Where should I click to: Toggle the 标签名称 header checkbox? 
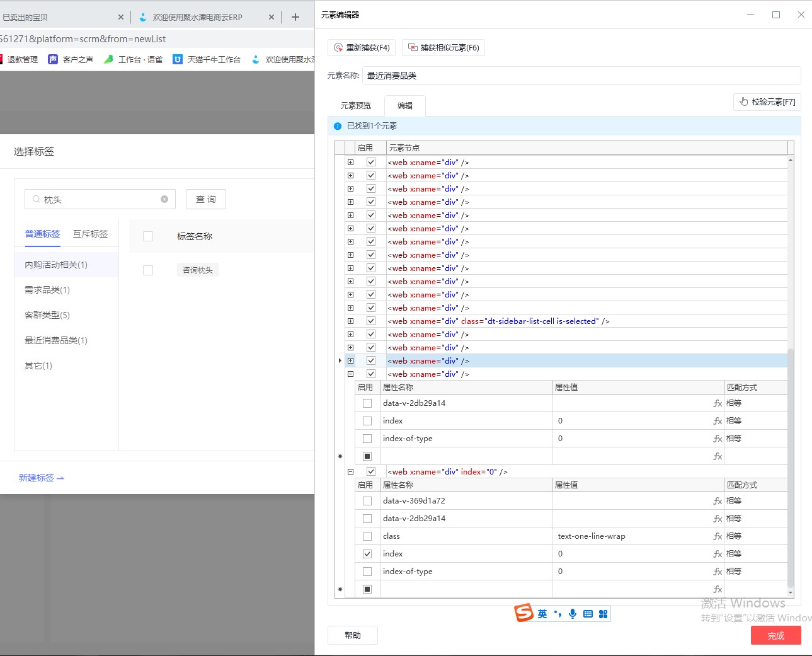148,236
